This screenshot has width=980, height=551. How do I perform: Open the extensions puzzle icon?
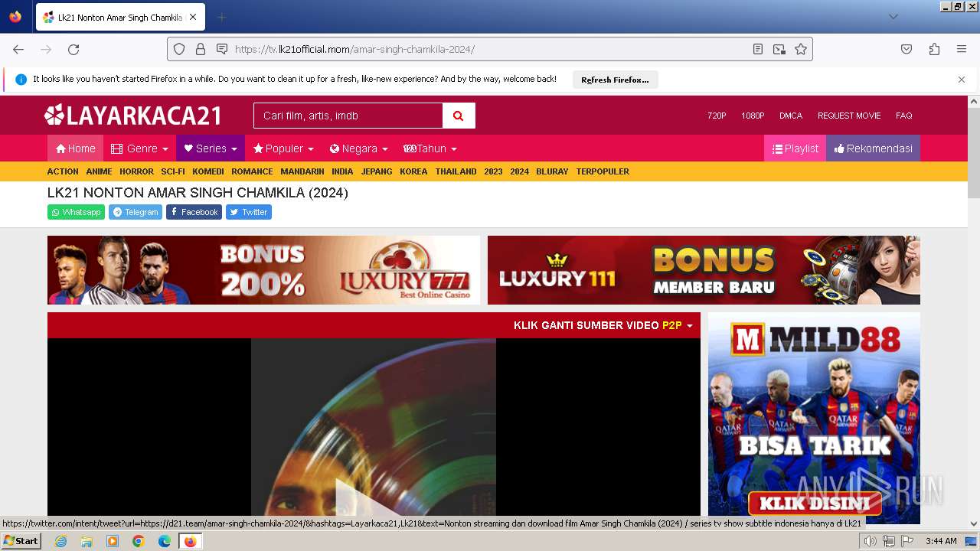pyautogui.click(x=934, y=49)
